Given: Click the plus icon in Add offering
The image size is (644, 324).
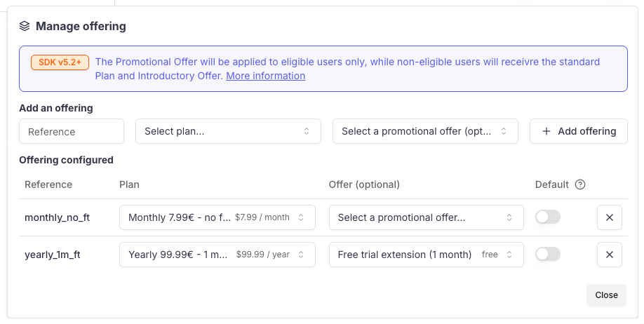Looking at the screenshot, I should 546,131.
